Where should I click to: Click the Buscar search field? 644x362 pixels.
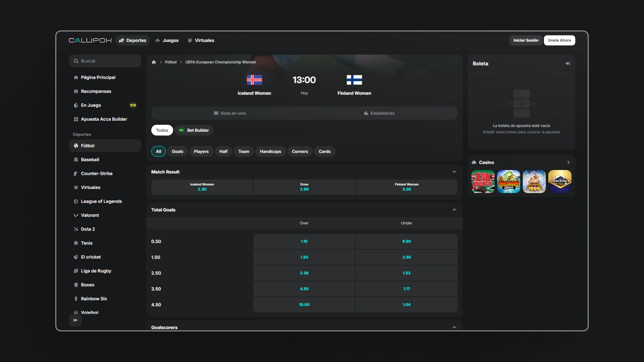pos(105,61)
